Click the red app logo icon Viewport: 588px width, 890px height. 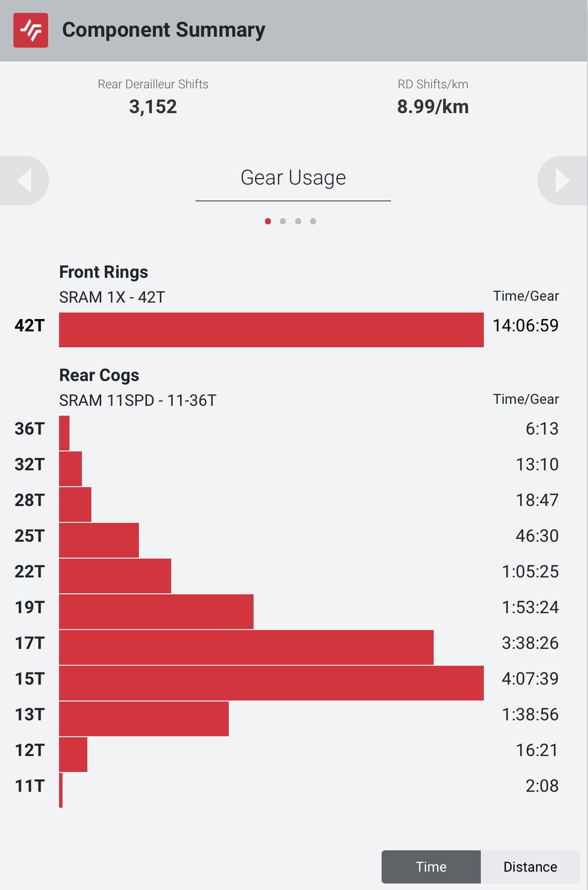click(31, 31)
